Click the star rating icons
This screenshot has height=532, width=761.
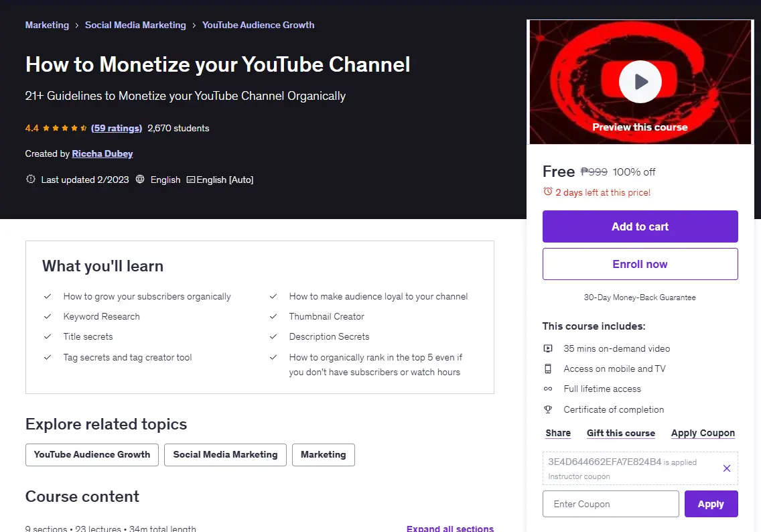[64, 128]
